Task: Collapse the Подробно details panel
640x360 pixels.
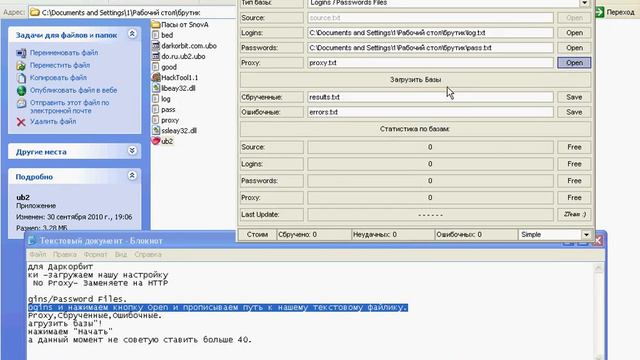Action: tap(132, 176)
